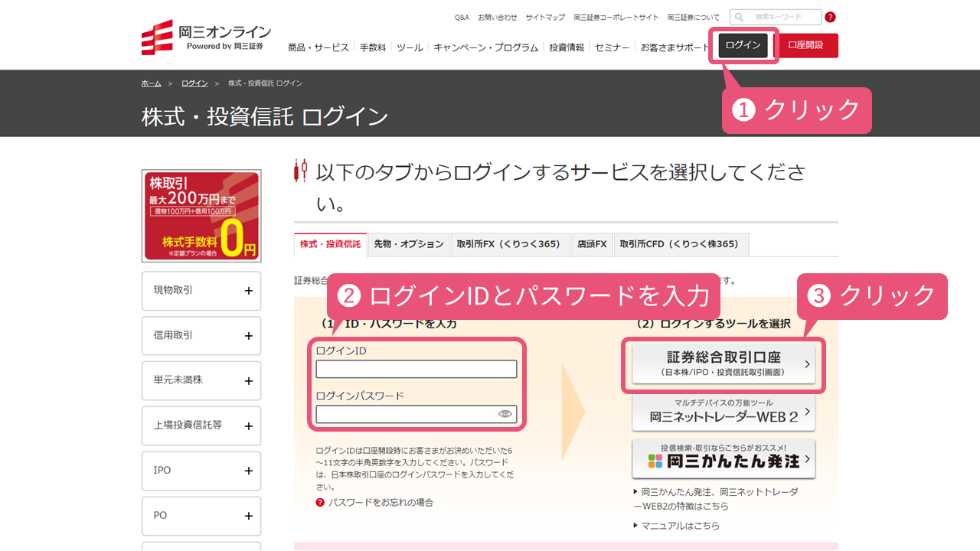Screen dimensions: 980x551
Task: Open 岡三証券コーポレートサイト link
Action: click(616, 17)
